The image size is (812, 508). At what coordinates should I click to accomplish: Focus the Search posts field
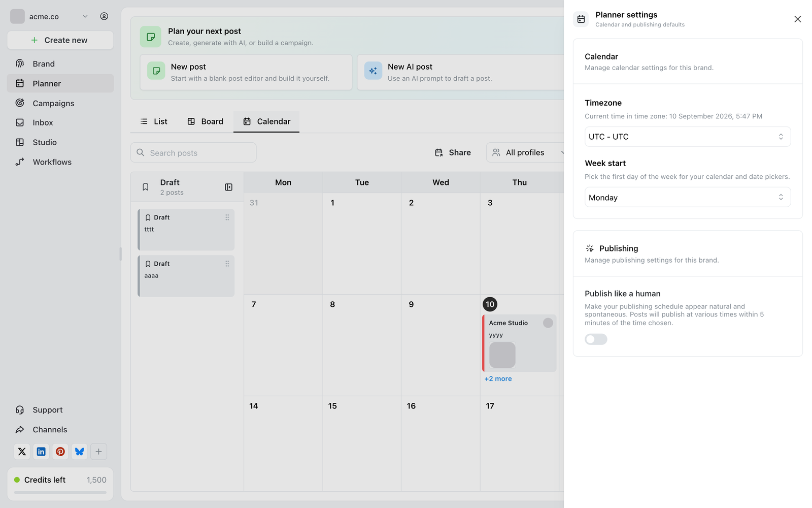tap(193, 152)
